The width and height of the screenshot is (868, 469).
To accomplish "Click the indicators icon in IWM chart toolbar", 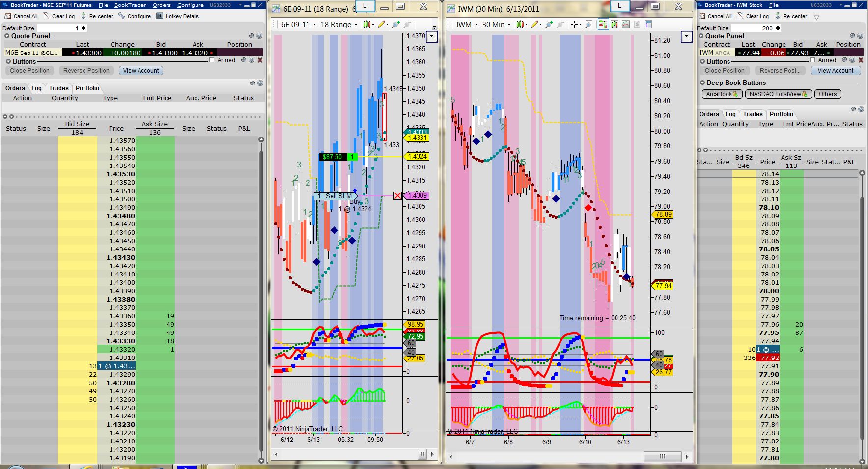I will (615, 25).
